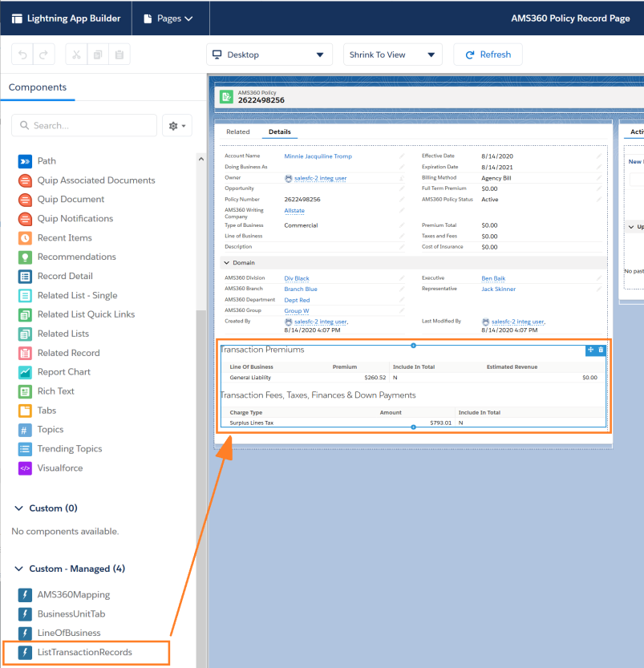
Task: Open the components gear settings menu
Action: click(176, 125)
